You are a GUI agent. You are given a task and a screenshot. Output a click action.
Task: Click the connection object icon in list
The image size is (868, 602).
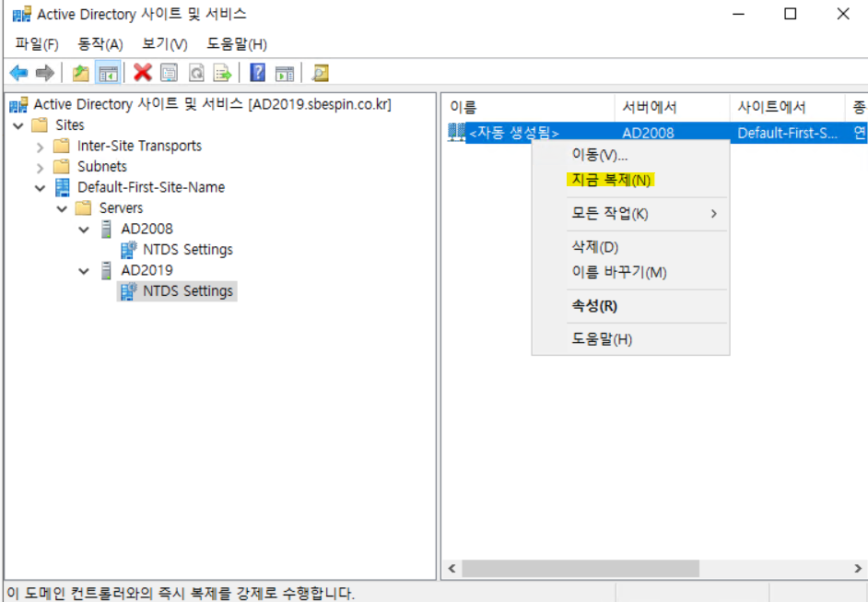click(x=456, y=133)
